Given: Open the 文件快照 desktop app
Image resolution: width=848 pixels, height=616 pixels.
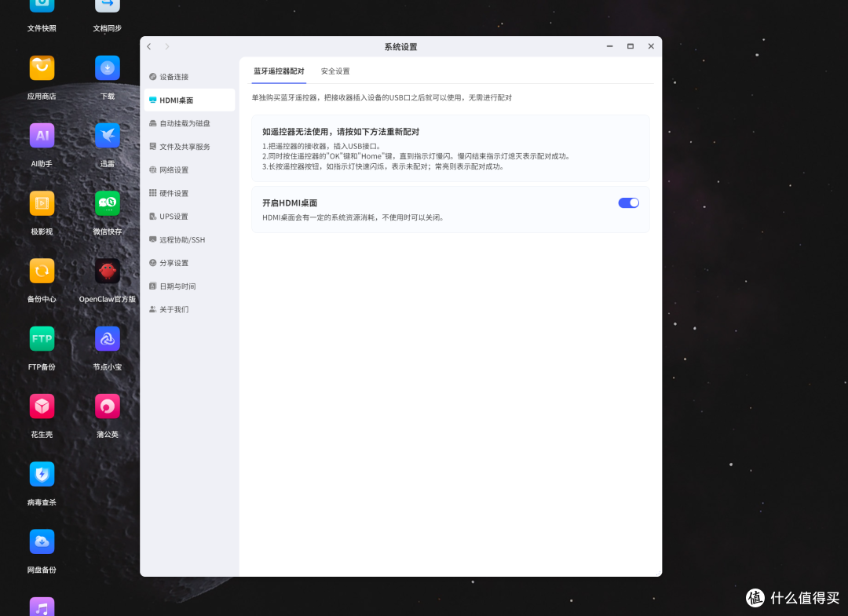Looking at the screenshot, I should (42, 5).
